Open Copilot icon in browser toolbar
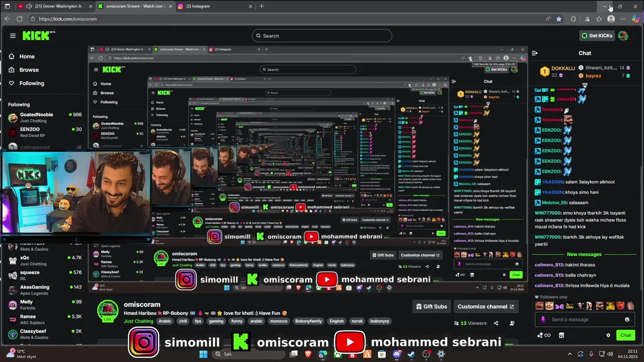Screen dimensions: 644x362 coord(635,19)
